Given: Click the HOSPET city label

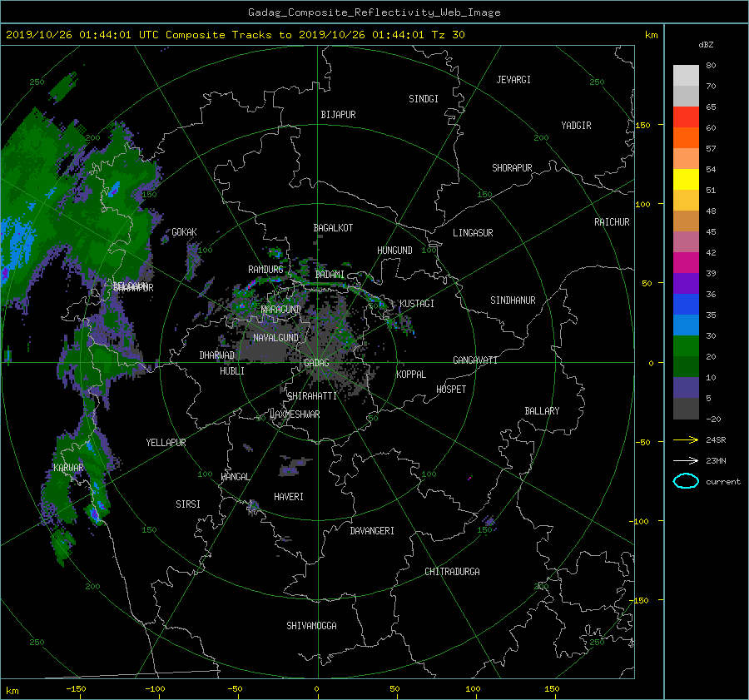Looking at the screenshot, I should [451, 390].
